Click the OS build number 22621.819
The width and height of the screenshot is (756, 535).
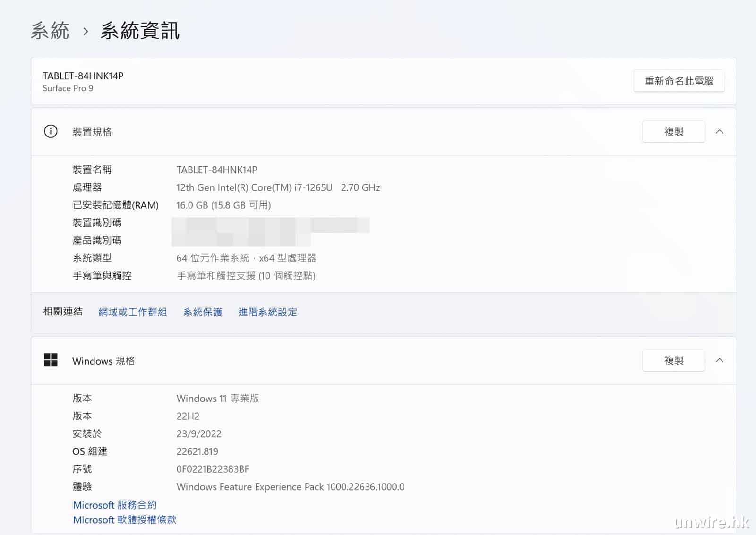(197, 451)
